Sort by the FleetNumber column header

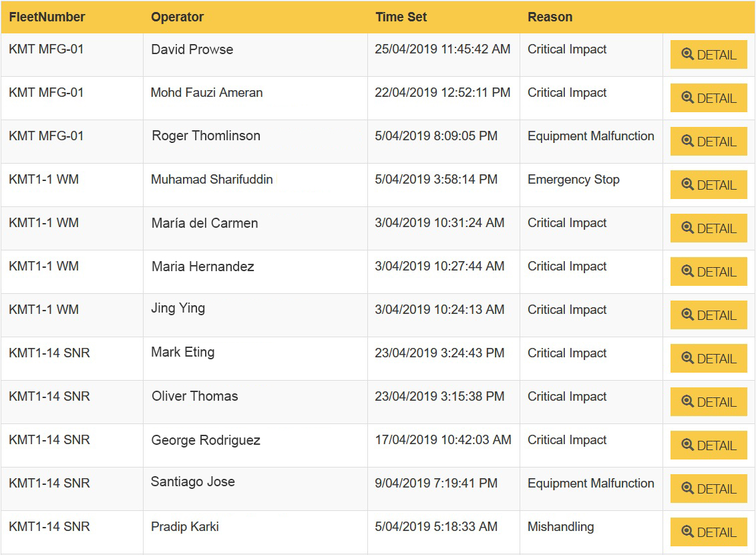(47, 17)
